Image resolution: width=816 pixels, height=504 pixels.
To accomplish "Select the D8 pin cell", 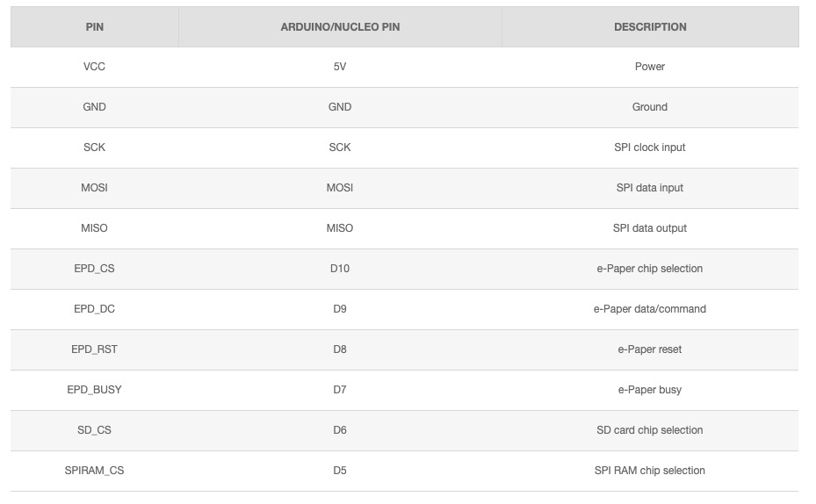I will 340,349.
